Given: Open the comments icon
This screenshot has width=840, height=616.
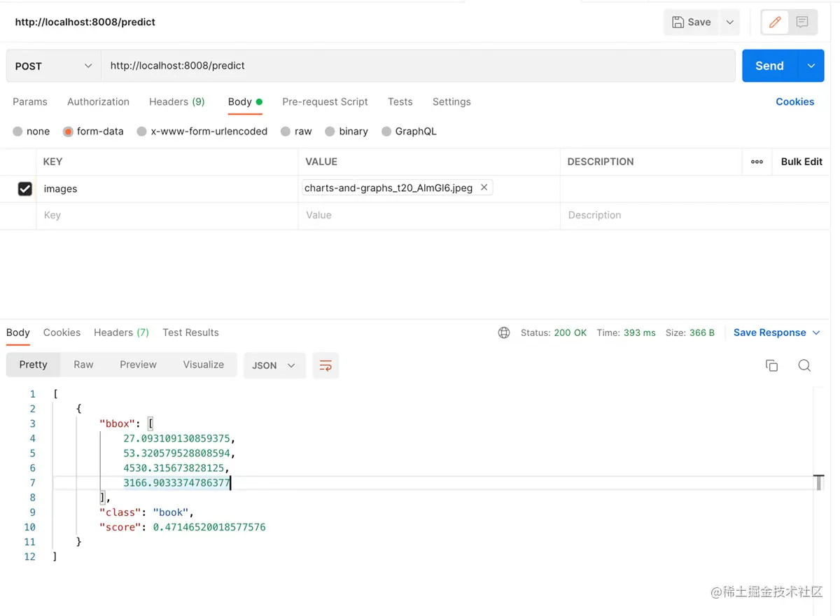Looking at the screenshot, I should click(x=802, y=22).
